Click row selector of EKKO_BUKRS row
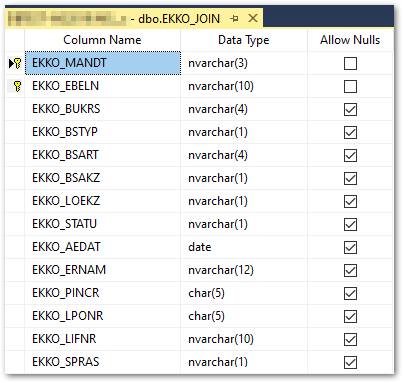This screenshot has width=403, height=383. coord(15,109)
